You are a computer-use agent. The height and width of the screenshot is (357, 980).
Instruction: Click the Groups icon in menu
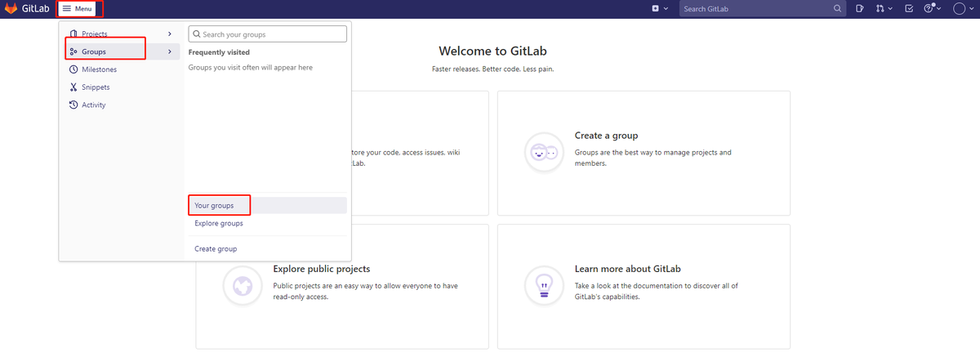pyautogui.click(x=73, y=51)
